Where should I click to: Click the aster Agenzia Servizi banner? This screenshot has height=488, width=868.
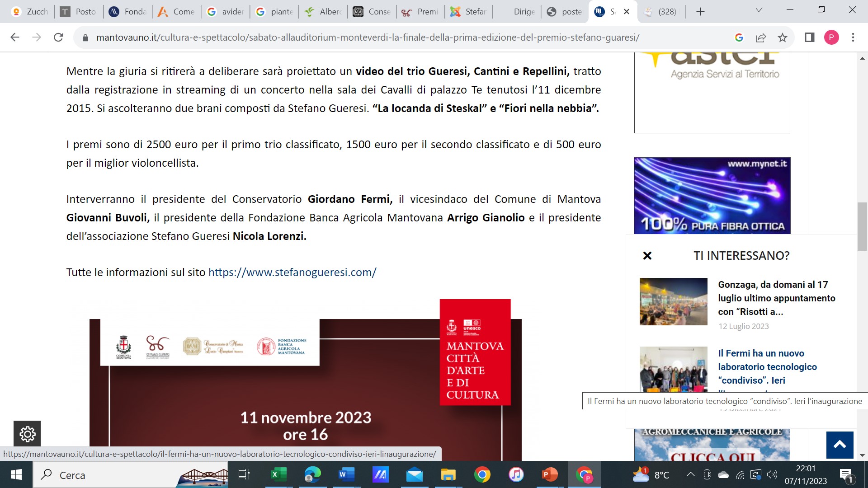[x=712, y=93]
